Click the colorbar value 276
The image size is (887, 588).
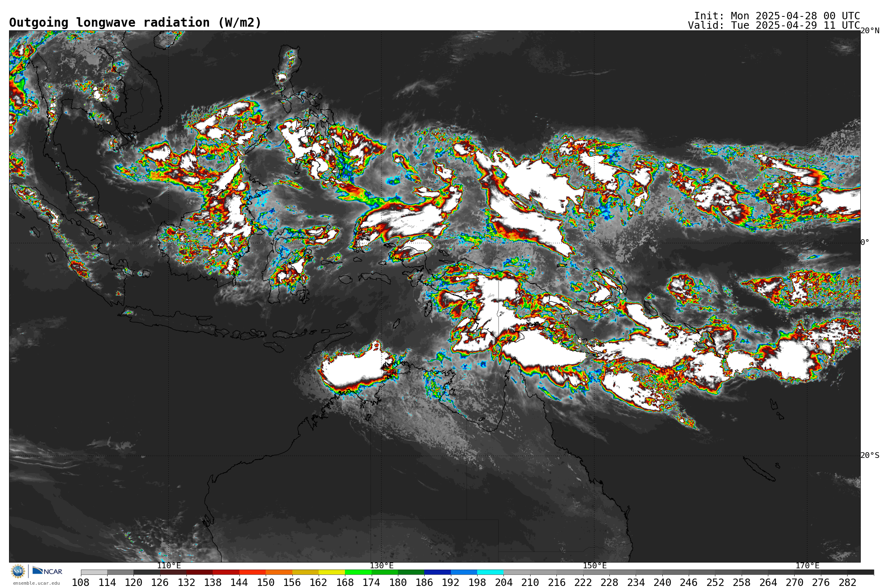(820, 582)
